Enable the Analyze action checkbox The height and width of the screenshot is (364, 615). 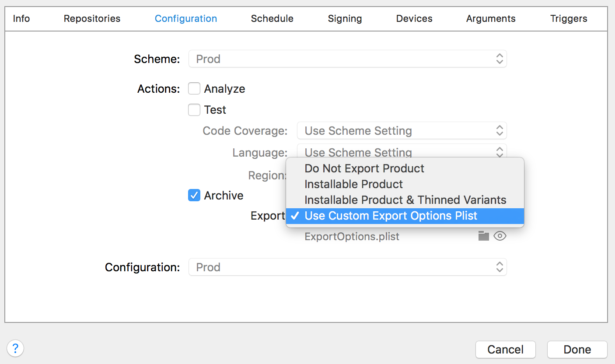(x=194, y=89)
